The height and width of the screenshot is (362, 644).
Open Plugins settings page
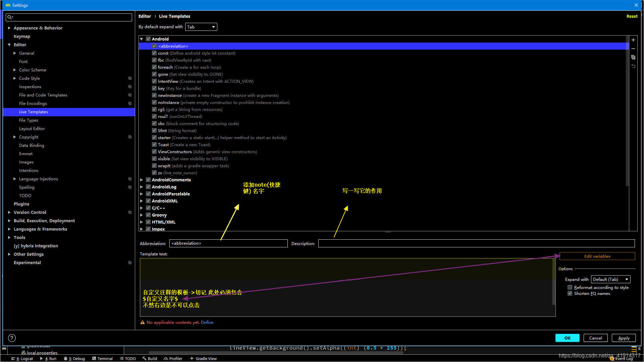coord(21,204)
